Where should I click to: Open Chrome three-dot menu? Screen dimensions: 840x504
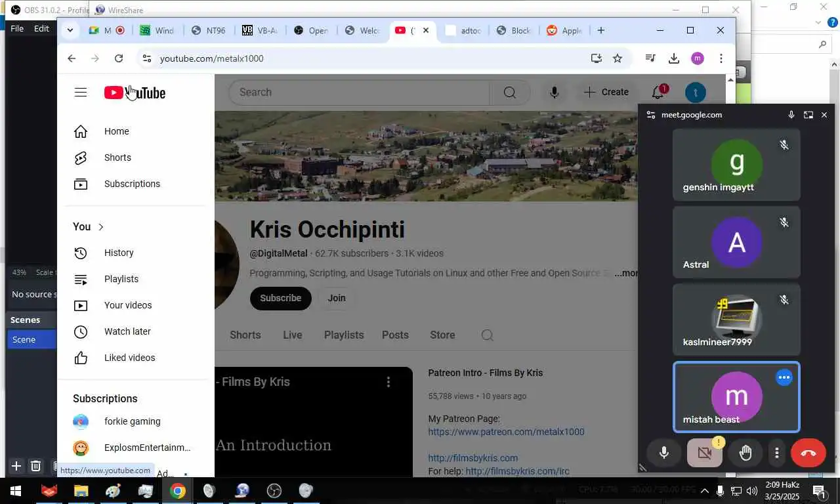tap(721, 58)
